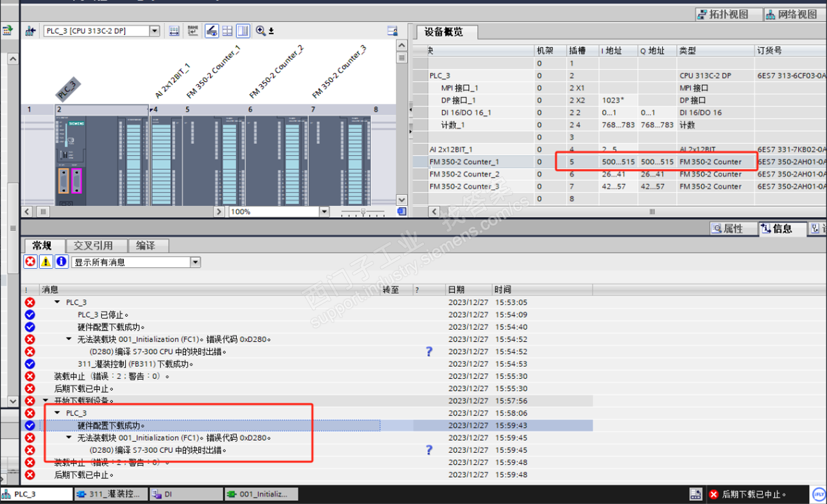This screenshot has width=827, height=504.
Task: Select the PLC_3 已停止 message row
Action: pos(308,315)
